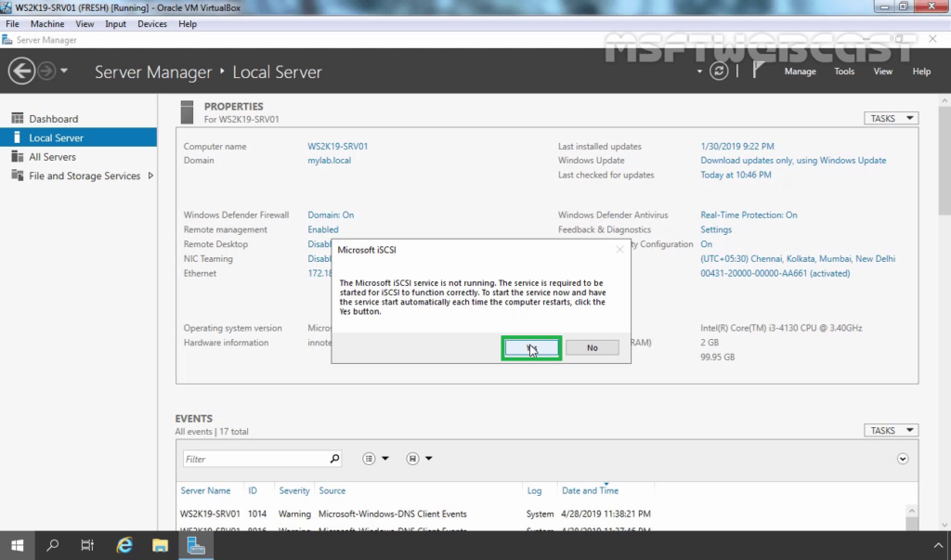Image resolution: width=951 pixels, height=560 pixels.
Task: Click the product ID activated link
Action: pyautogui.click(x=775, y=273)
